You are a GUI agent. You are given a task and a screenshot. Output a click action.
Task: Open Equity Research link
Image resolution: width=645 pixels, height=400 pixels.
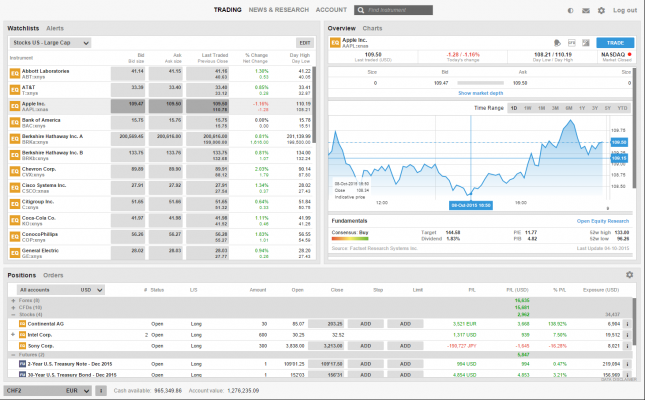click(603, 221)
